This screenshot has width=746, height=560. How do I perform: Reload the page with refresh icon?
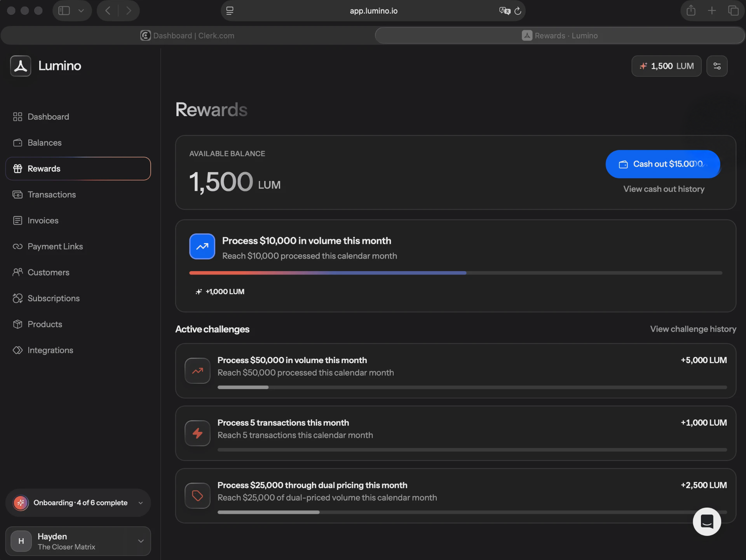click(x=518, y=11)
